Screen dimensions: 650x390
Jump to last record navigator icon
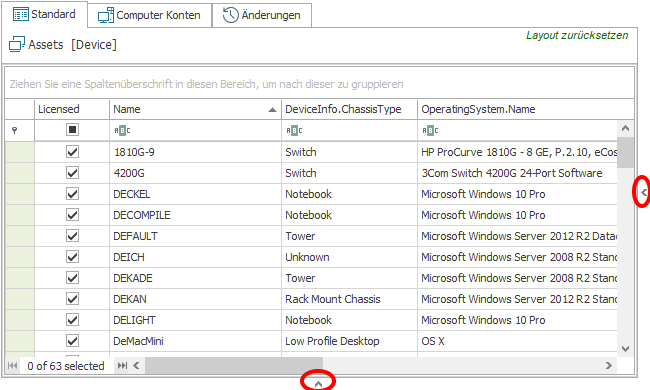(122, 366)
